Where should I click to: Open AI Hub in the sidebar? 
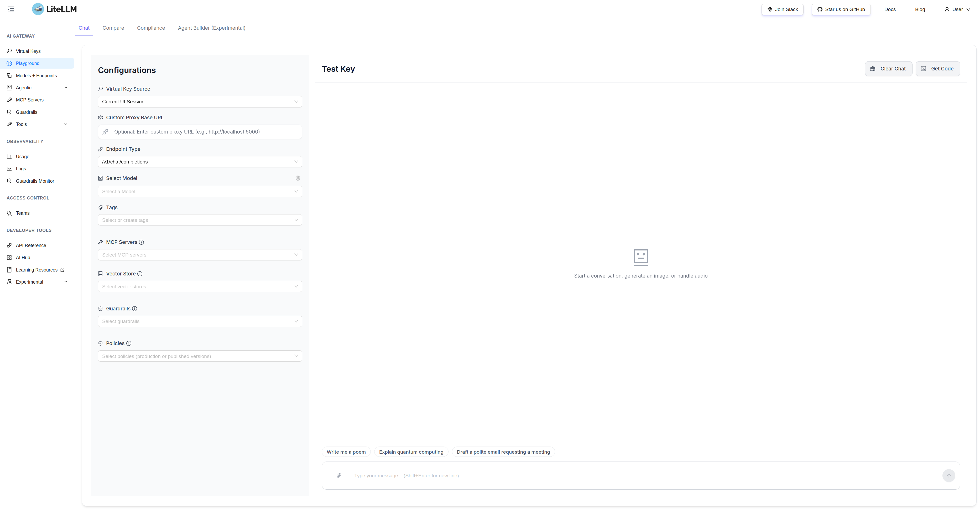click(x=37, y=258)
